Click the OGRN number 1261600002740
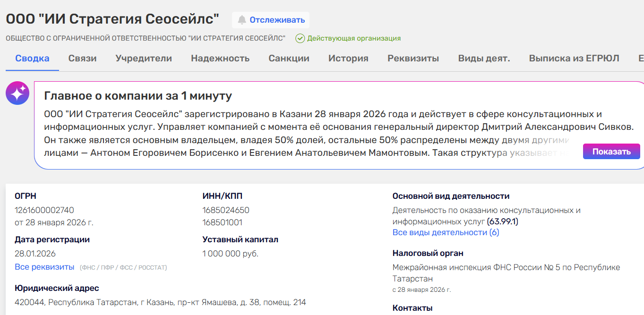644x315 pixels. tap(44, 210)
